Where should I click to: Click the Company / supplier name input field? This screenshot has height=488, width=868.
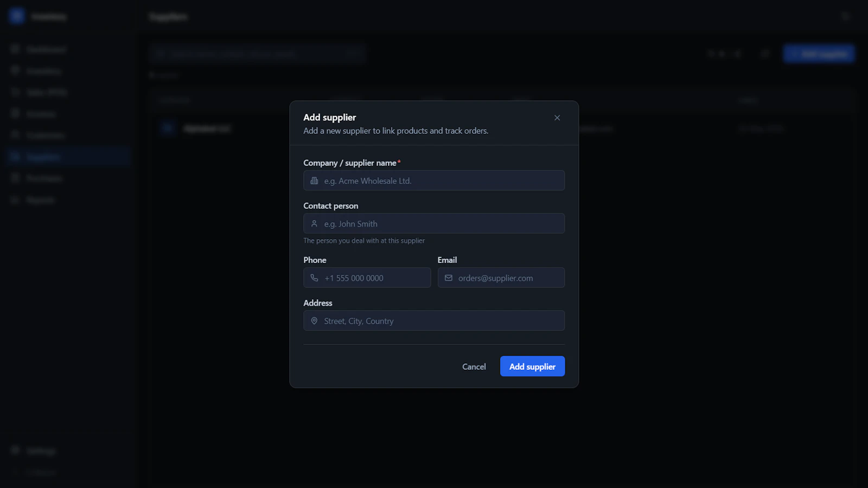click(x=434, y=181)
